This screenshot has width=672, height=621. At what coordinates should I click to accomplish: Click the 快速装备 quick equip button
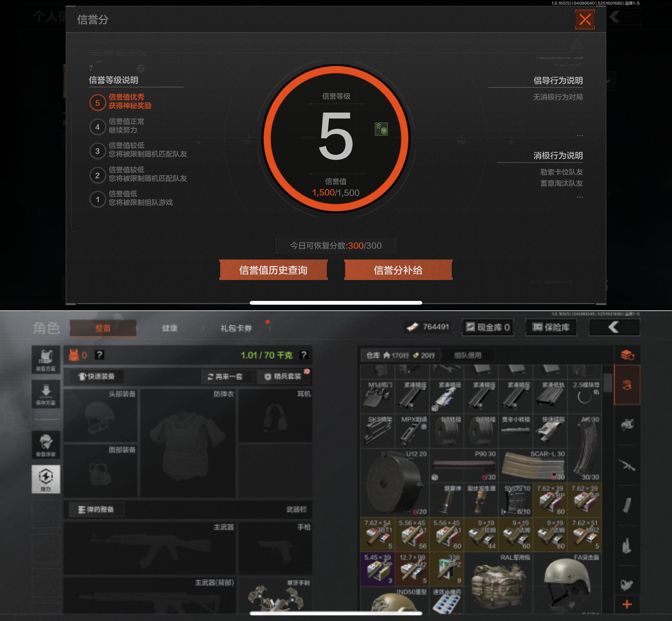[97, 376]
